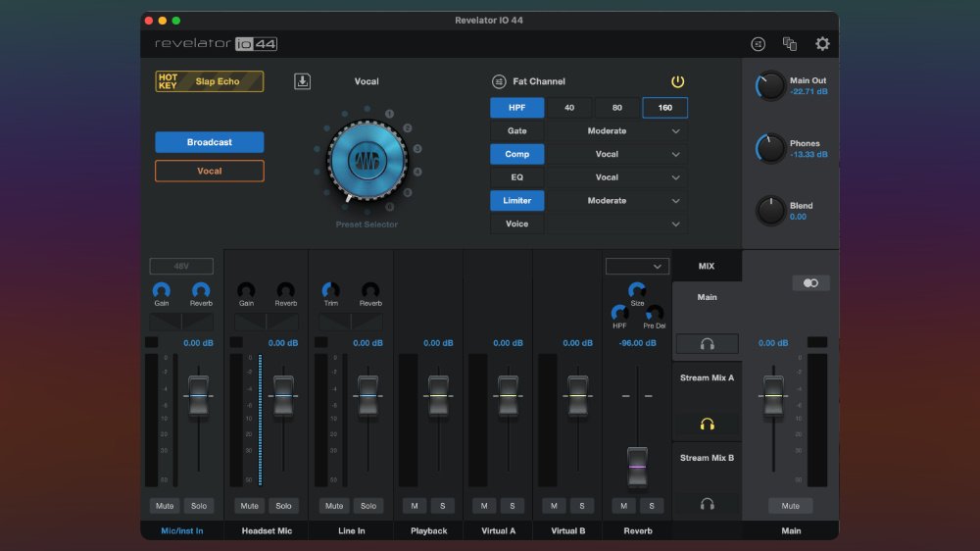Image resolution: width=980 pixels, height=551 pixels.
Task: Click the Headset Mic 0.00 dB value
Action: click(283, 343)
